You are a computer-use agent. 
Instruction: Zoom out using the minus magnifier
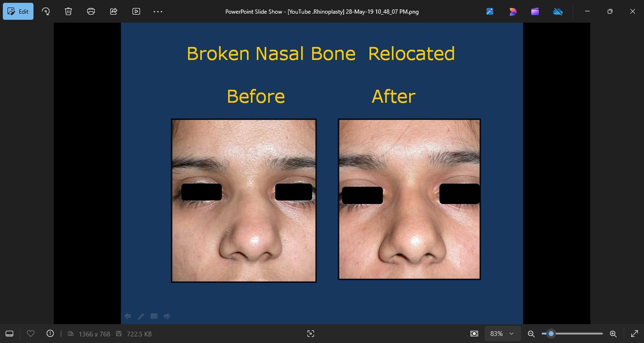pos(531,334)
